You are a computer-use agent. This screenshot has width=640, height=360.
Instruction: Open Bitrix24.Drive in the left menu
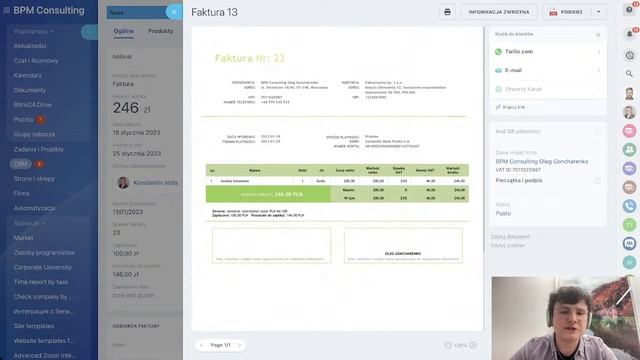click(32, 104)
